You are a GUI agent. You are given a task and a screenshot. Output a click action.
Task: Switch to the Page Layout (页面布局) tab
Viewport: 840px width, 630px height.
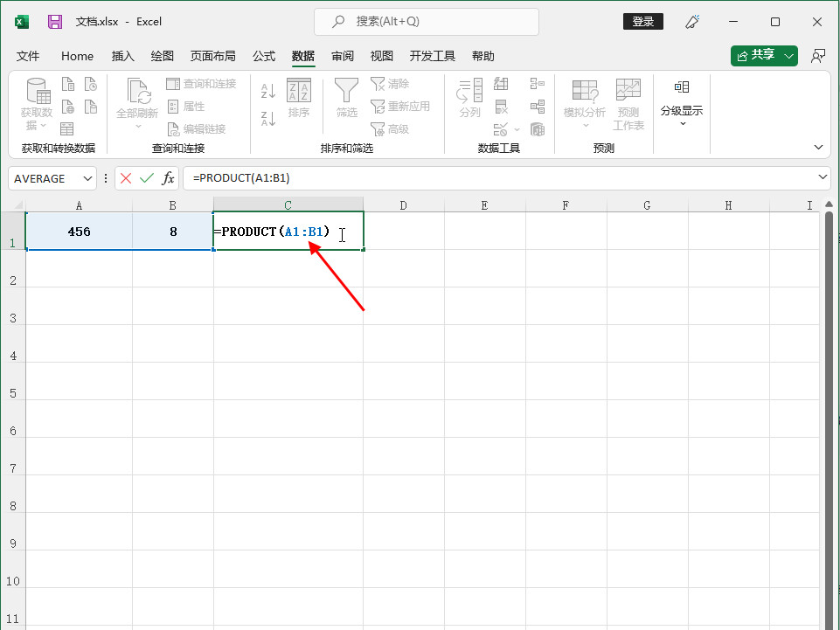tap(212, 56)
